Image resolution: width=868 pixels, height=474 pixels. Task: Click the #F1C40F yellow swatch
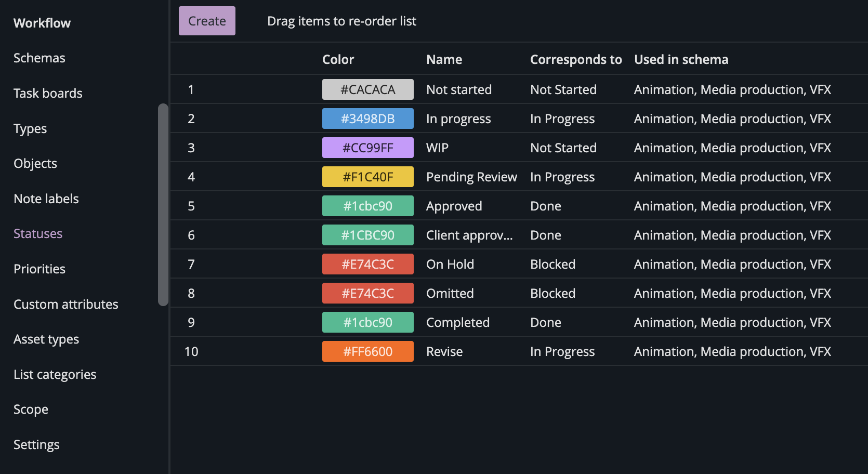click(367, 177)
